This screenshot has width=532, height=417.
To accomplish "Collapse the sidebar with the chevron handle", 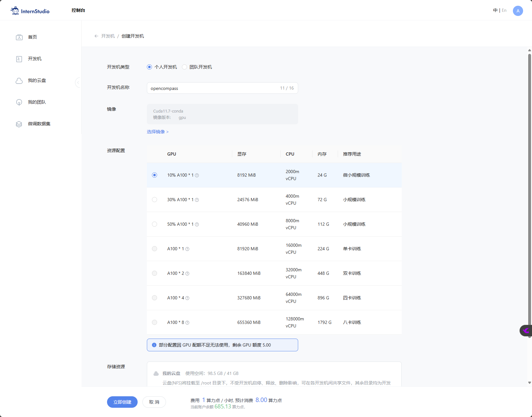I will coord(78,83).
